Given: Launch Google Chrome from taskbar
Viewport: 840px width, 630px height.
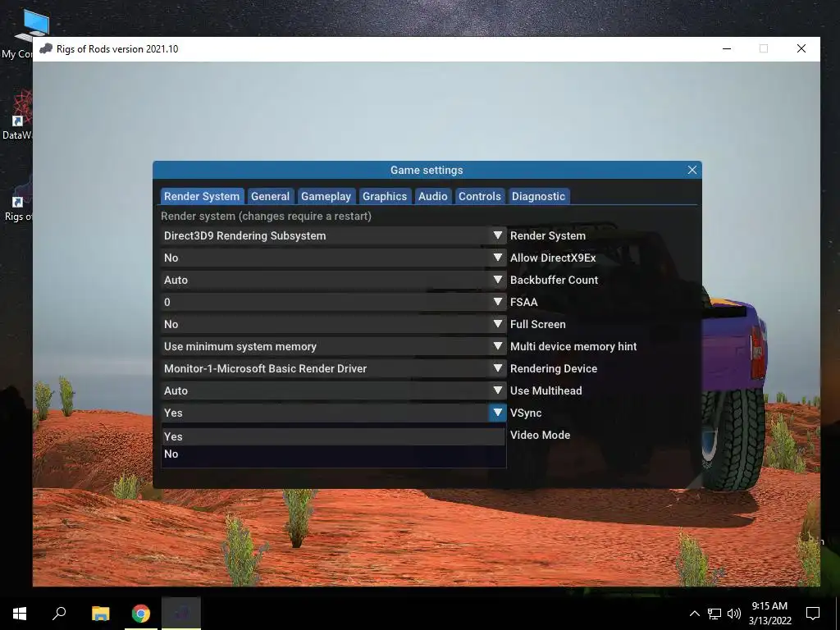Looking at the screenshot, I should 141,614.
